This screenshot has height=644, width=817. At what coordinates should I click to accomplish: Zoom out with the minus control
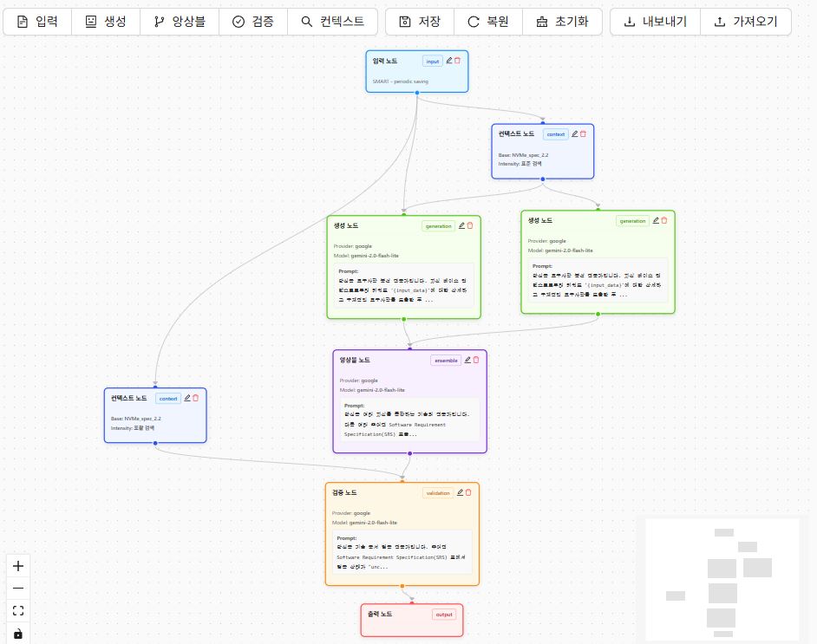[x=18, y=589]
